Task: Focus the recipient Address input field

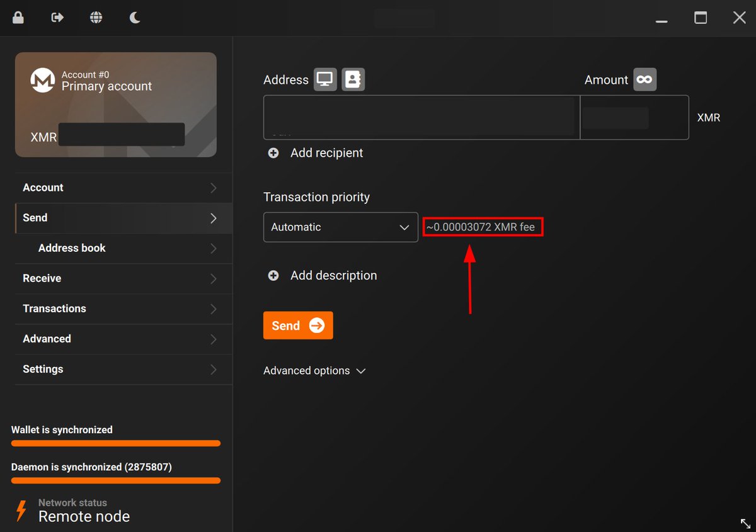Action: coord(421,117)
